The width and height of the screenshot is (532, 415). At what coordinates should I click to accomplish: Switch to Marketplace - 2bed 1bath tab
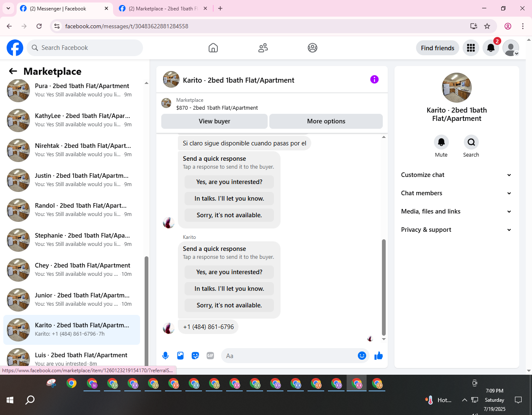[163, 9]
